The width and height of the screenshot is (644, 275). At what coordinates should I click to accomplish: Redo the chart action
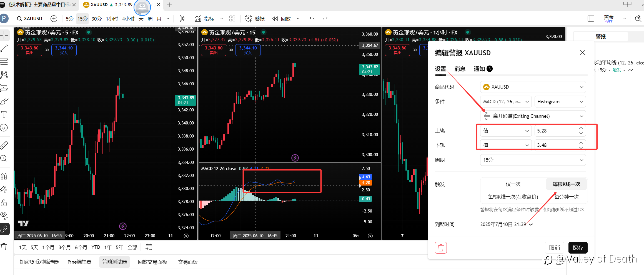(325, 19)
